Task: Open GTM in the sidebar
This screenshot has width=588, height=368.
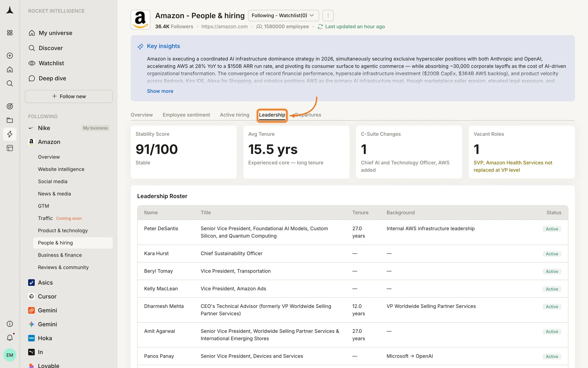Action: point(43,206)
